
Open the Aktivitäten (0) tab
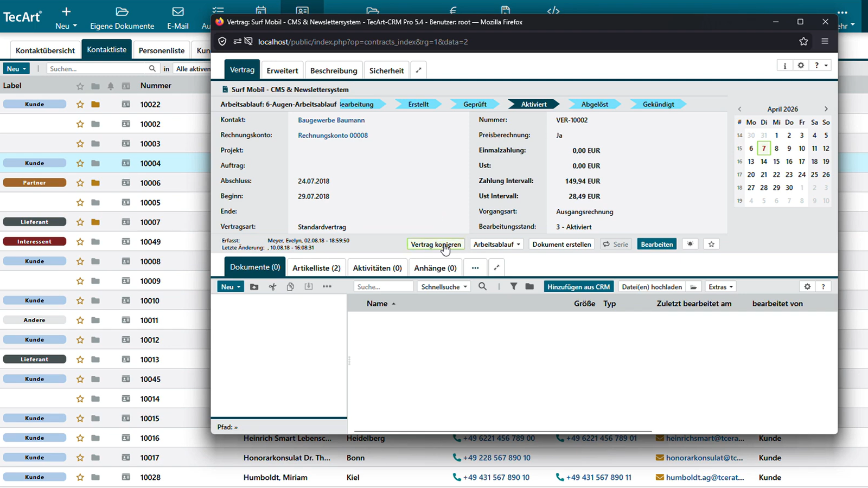377,268
